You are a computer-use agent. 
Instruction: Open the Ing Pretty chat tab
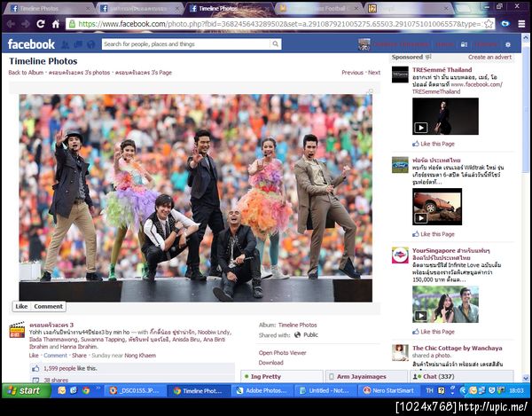[x=282, y=377]
